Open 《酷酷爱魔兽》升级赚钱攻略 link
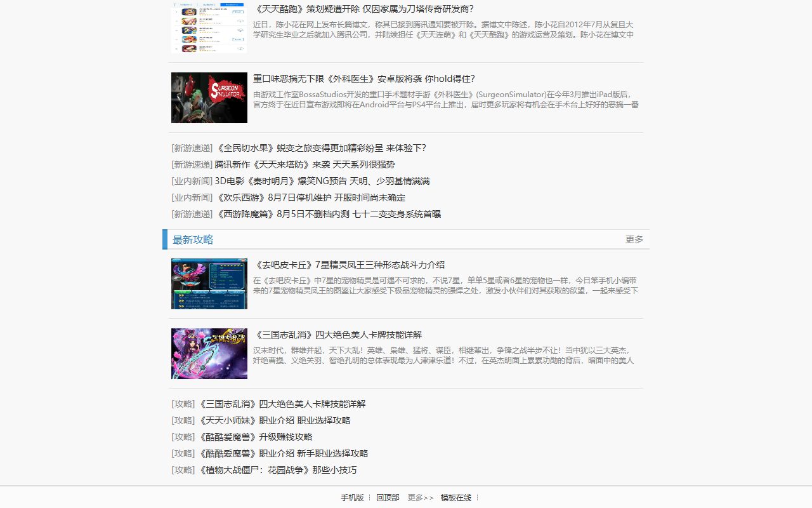Image resolution: width=812 pixels, height=508 pixels. click(x=255, y=437)
